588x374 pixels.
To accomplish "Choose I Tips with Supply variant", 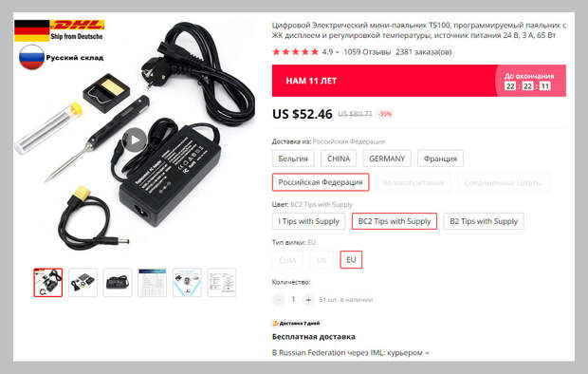I will (x=308, y=221).
